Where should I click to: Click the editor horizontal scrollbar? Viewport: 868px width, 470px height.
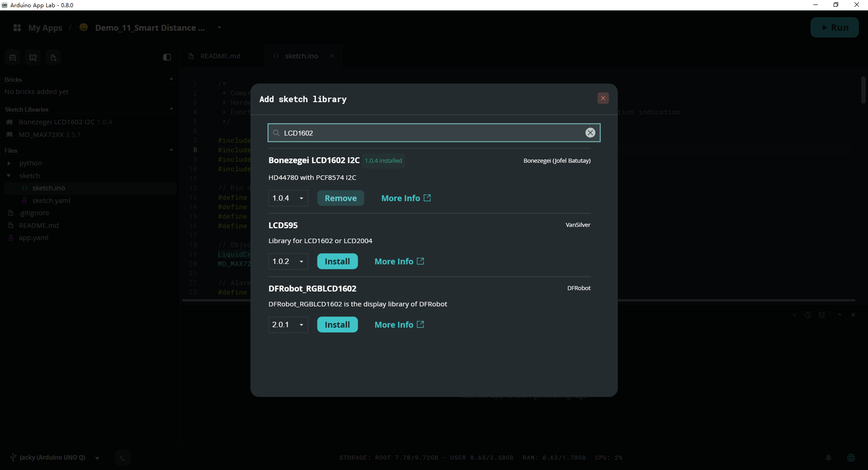pyautogui.click(x=519, y=300)
